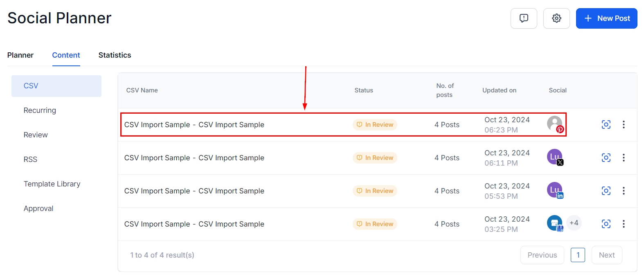This screenshot has width=644, height=276.
Task: Click the New Post button
Action: point(606,18)
